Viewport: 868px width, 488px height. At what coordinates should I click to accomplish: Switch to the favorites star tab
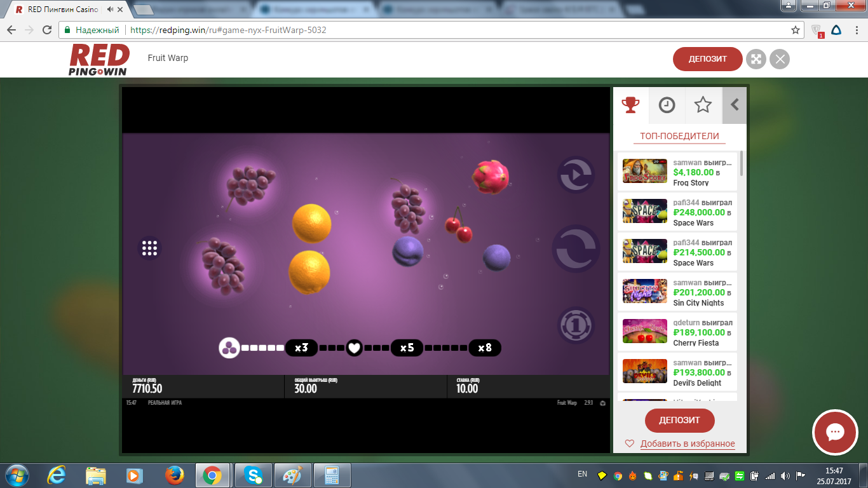703,105
